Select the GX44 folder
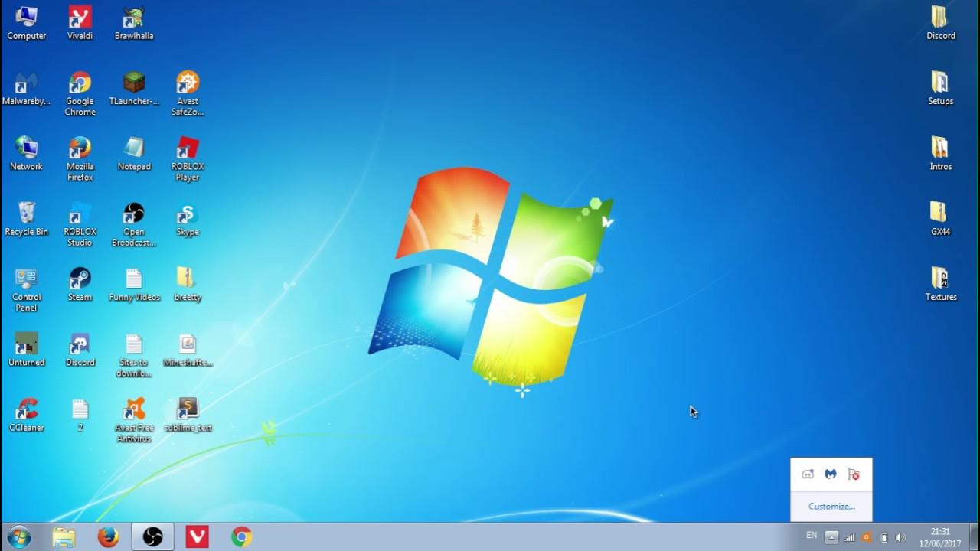Image resolution: width=980 pixels, height=551 pixels. pos(940,219)
